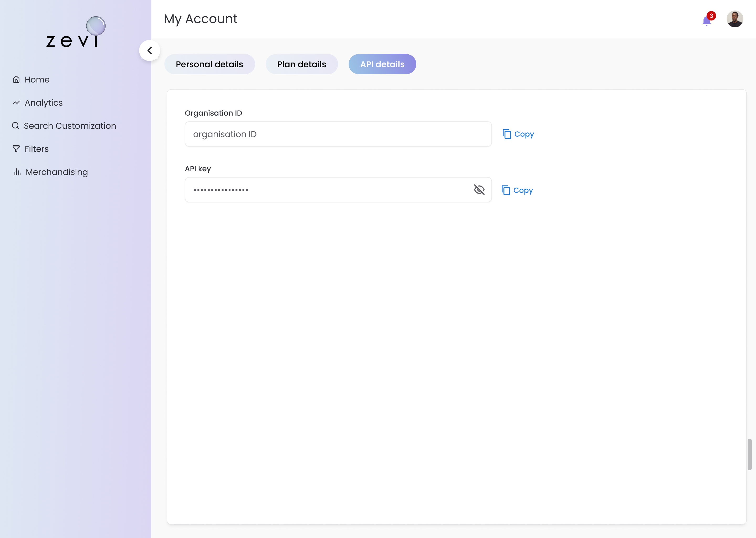Click the copy icon beside API key
Viewport: 756px width, 538px height.
coord(506,190)
